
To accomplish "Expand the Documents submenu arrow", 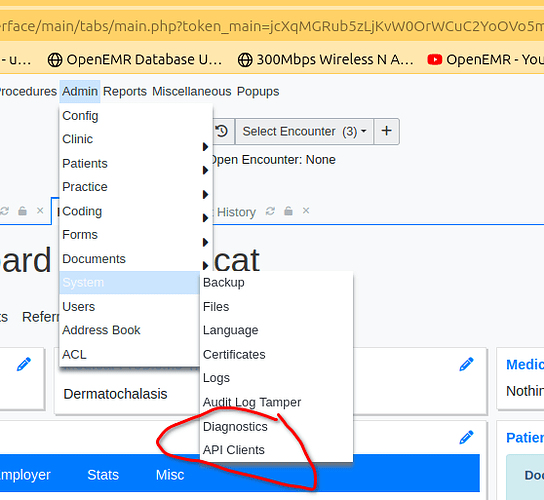I will (x=205, y=266).
